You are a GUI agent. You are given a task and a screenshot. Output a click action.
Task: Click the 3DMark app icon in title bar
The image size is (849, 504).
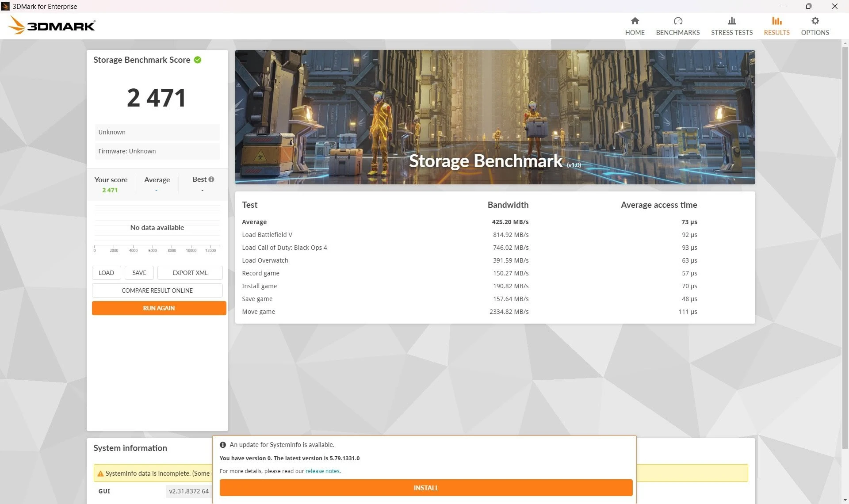click(x=5, y=6)
